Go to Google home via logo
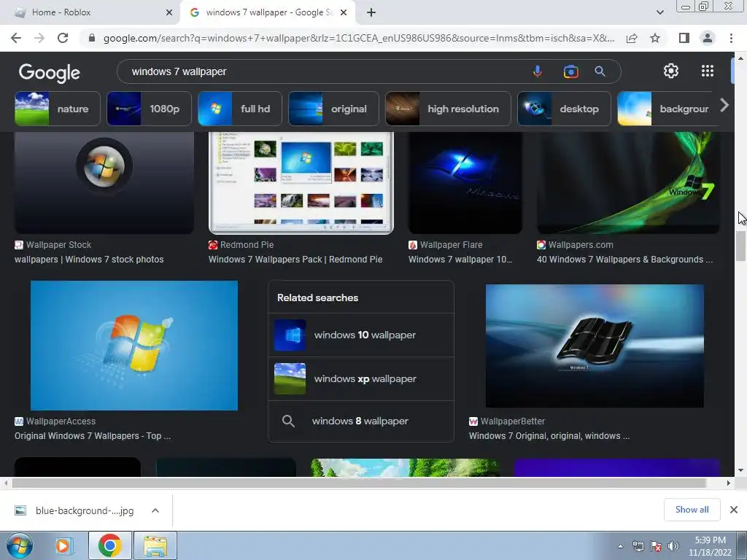Viewport: 747px width, 560px height. click(50, 72)
